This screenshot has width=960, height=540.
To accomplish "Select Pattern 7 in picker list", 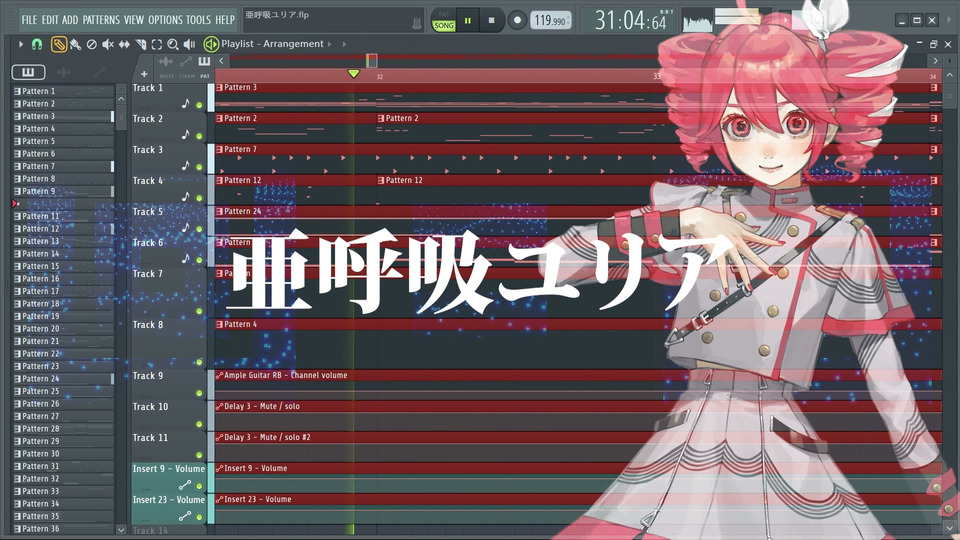I will pos(63,166).
